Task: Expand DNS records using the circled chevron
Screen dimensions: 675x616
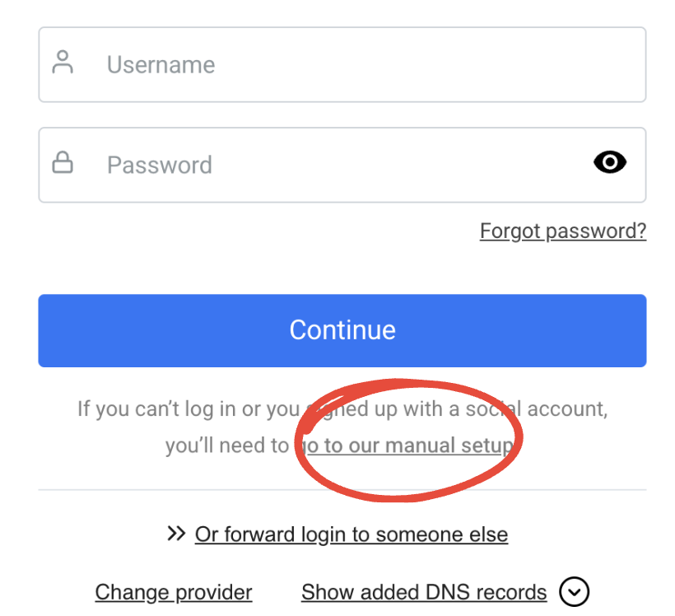Action: pyautogui.click(x=574, y=591)
